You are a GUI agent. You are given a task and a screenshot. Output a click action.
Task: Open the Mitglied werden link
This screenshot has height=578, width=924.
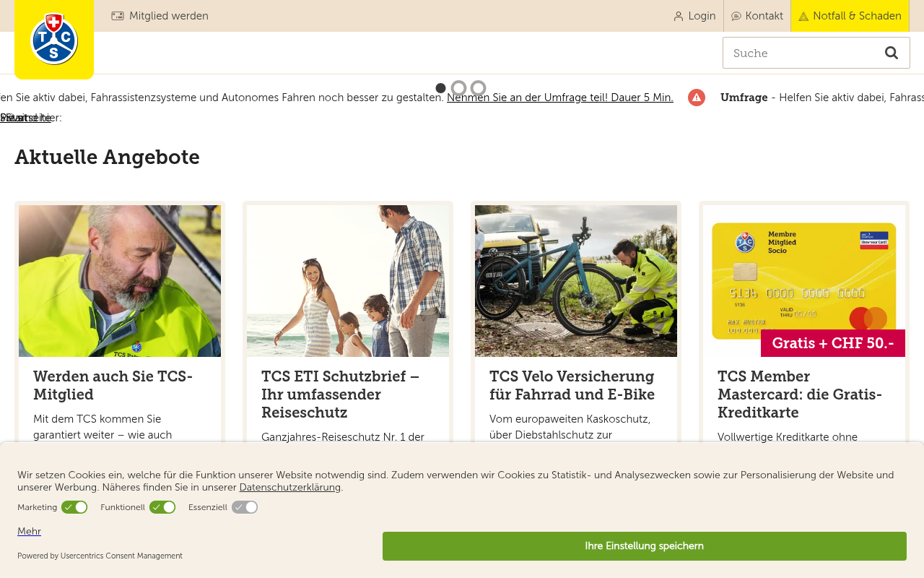point(160,16)
